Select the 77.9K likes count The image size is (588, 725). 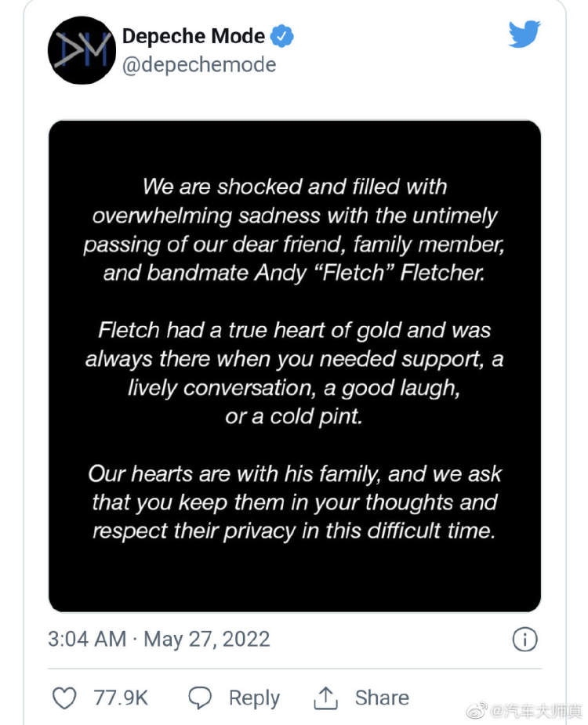[x=121, y=698]
